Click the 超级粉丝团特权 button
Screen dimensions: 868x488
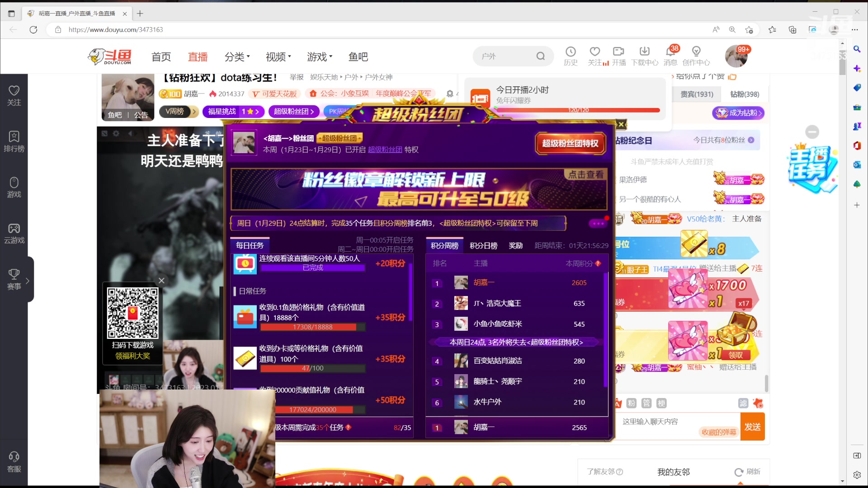point(570,143)
